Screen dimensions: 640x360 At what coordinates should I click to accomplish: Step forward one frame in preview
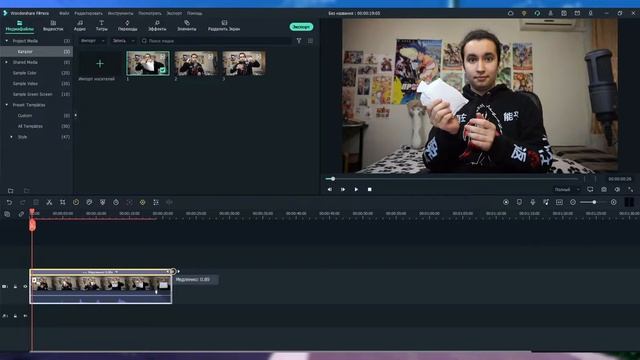[x=343, y=189]
